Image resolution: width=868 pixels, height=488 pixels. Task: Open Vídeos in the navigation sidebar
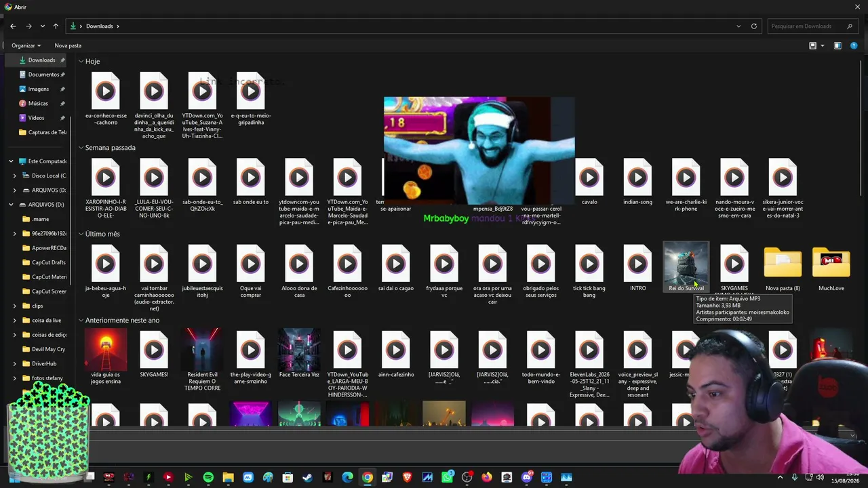coord(36,118)
